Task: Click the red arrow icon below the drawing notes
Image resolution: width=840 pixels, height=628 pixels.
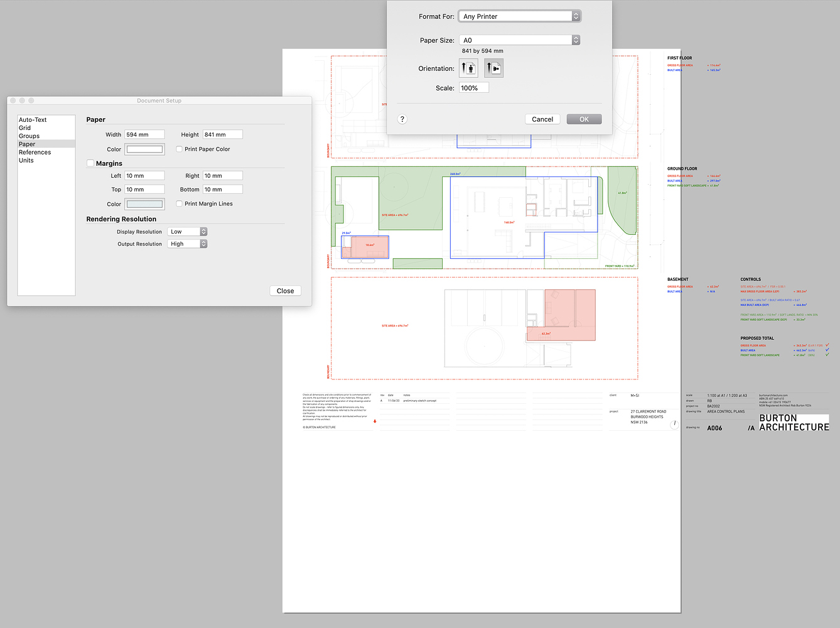Action: [375, 422]
